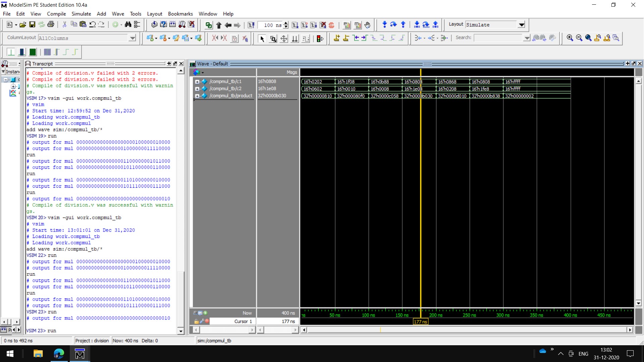This screenshot has height=362, width=644.
Task: Click the Break simulation hand icon
Action: pos(367,25)
